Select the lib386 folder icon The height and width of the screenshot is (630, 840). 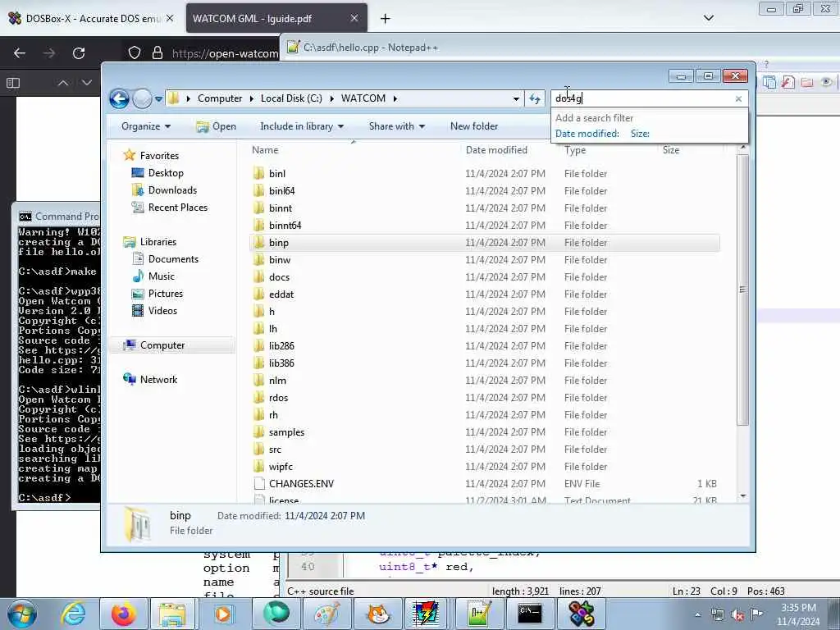(258, 363)
